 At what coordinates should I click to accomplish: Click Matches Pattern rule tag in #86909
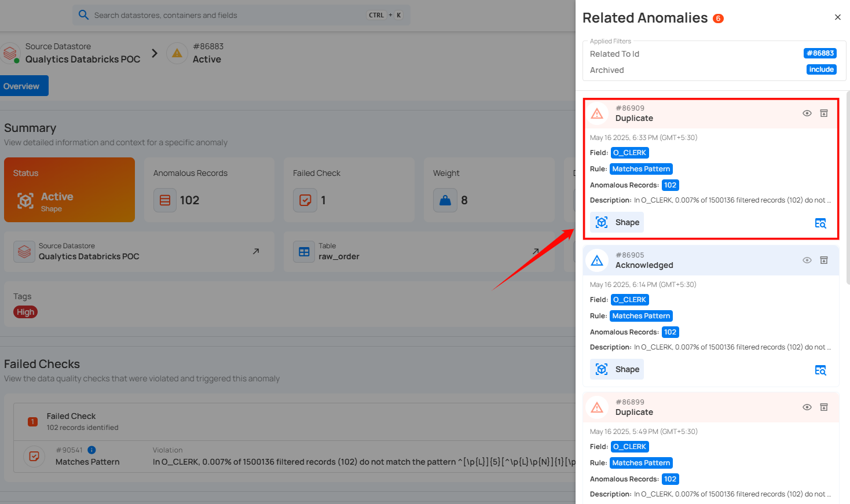641,169
